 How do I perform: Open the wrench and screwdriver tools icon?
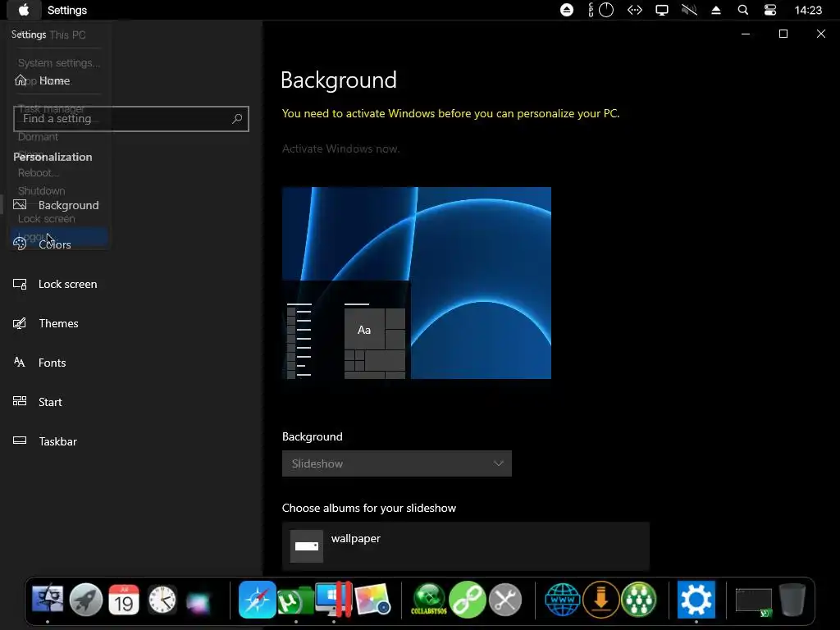coord(505,600)
